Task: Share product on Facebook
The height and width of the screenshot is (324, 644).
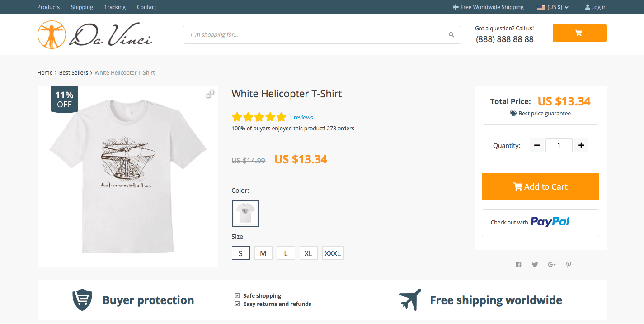Action: (518, 265)
